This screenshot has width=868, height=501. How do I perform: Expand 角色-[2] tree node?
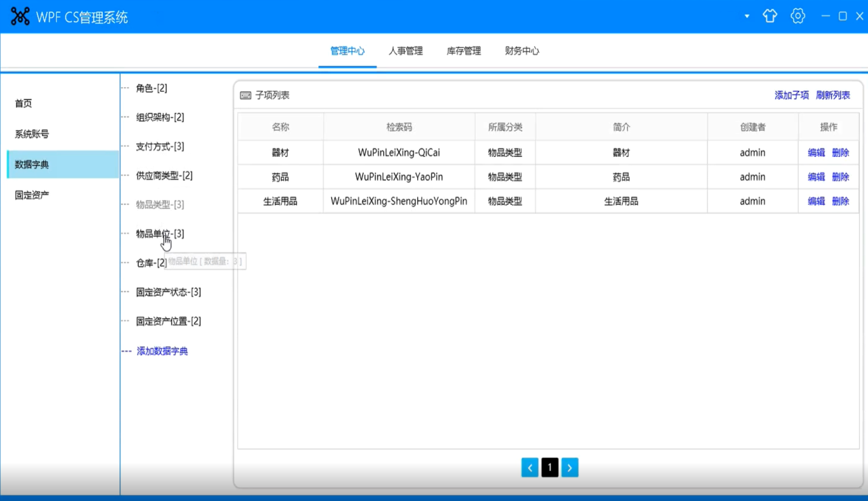pyautogui.click(x=152, y=88)
